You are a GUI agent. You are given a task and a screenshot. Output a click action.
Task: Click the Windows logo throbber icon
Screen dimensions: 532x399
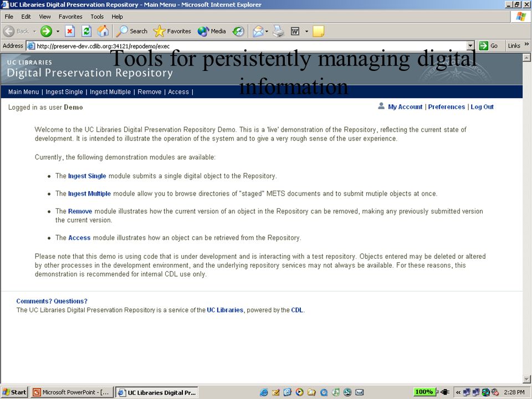click(521, 17)
